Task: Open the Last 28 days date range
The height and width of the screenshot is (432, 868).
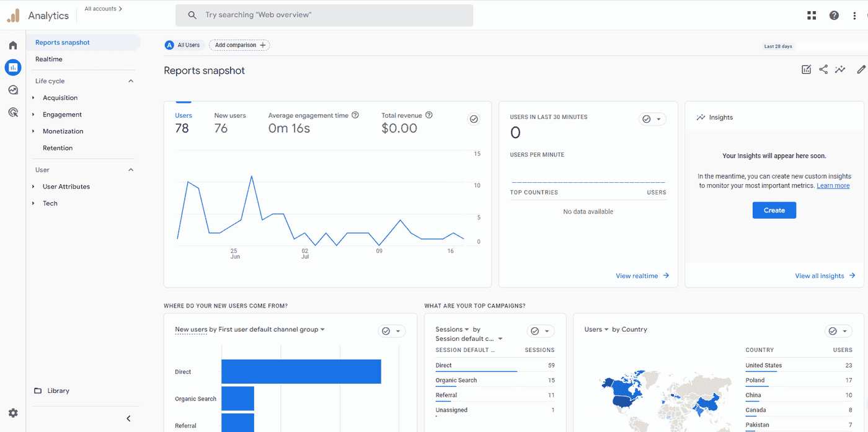Action: click(x=778, y=46)
